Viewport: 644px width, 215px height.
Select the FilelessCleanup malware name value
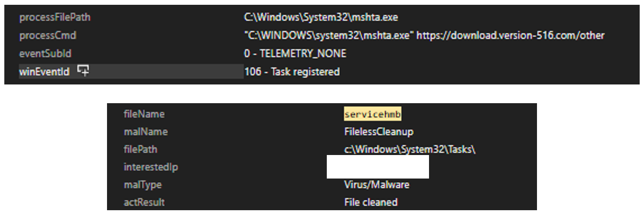379,131
